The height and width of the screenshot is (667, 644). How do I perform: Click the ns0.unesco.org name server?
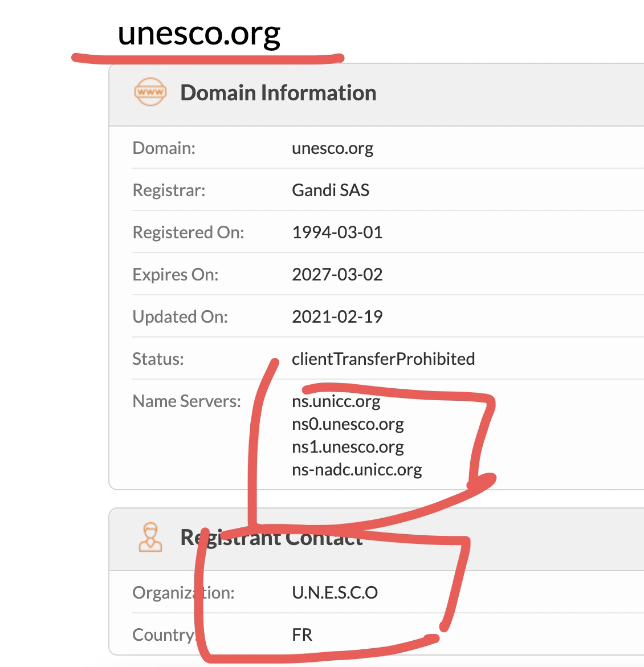[348, 424]
